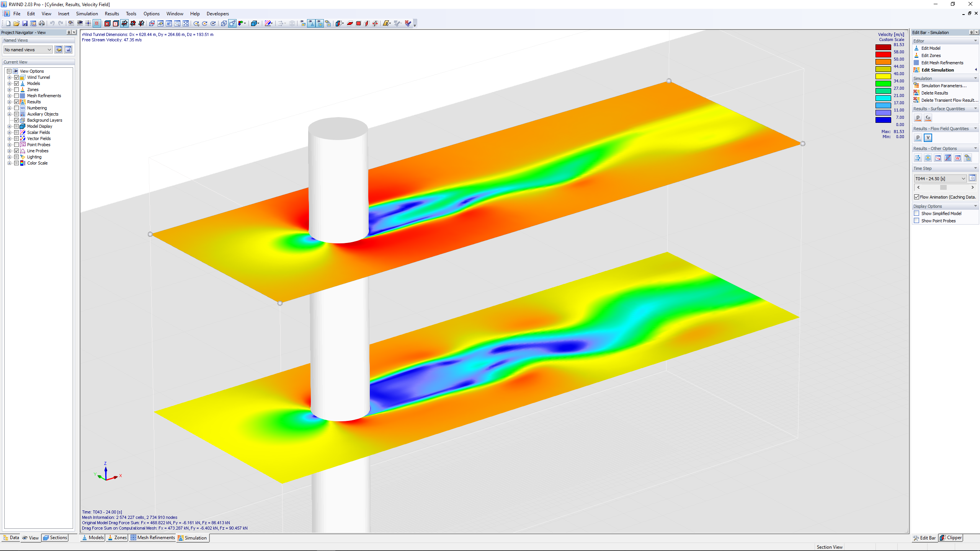Click the Zoom all extents toolbar icon

tap(186, 24)
